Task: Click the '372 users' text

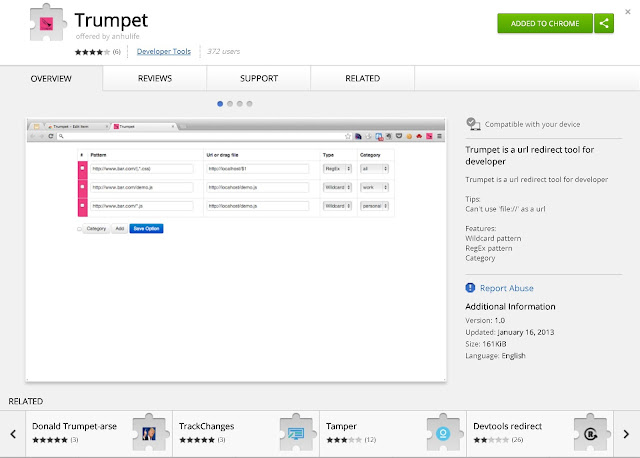Action: (x=224, y=51)
